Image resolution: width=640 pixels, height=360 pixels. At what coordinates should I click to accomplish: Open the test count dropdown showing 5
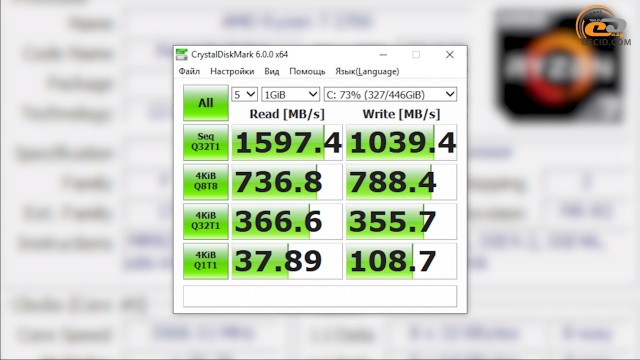coord(244,95)
